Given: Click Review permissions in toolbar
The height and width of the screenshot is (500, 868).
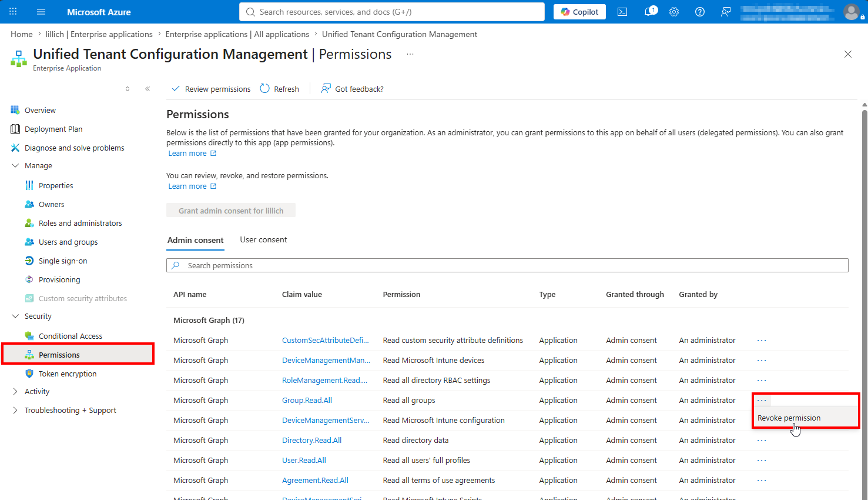Looking at the screenshot, I should [x=211, y=89].
